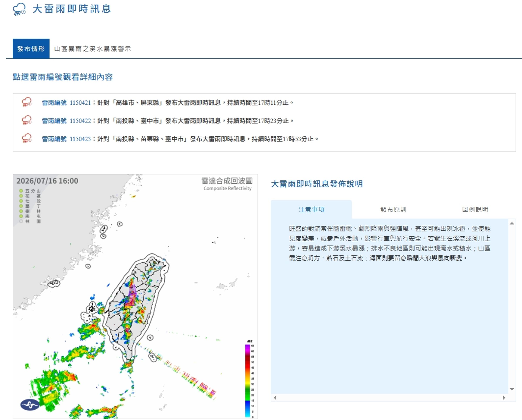Screen dimensions: 522x420
Task: Click the notes panel horizontal scrollbar track
Action: click(x=389, y=398)
